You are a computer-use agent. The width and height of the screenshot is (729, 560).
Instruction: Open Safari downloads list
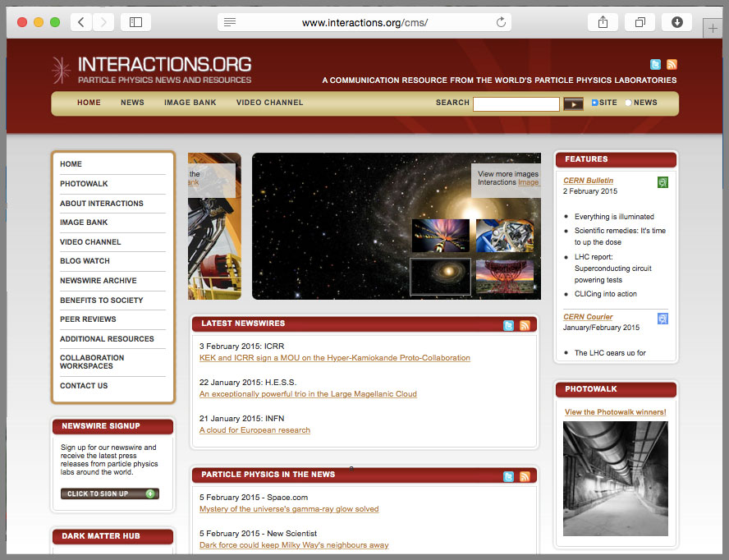(x=677, y=22)
